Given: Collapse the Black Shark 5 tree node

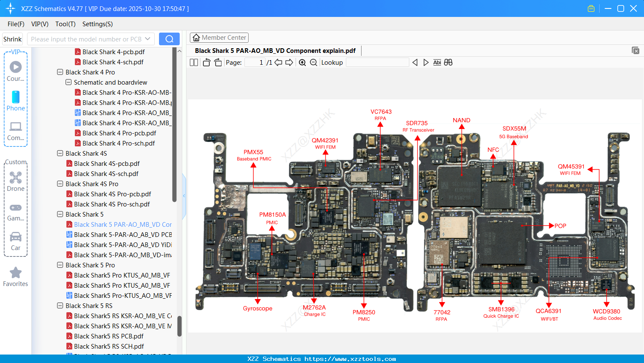Looking at the screenshot, I should [x=60, y=214].
